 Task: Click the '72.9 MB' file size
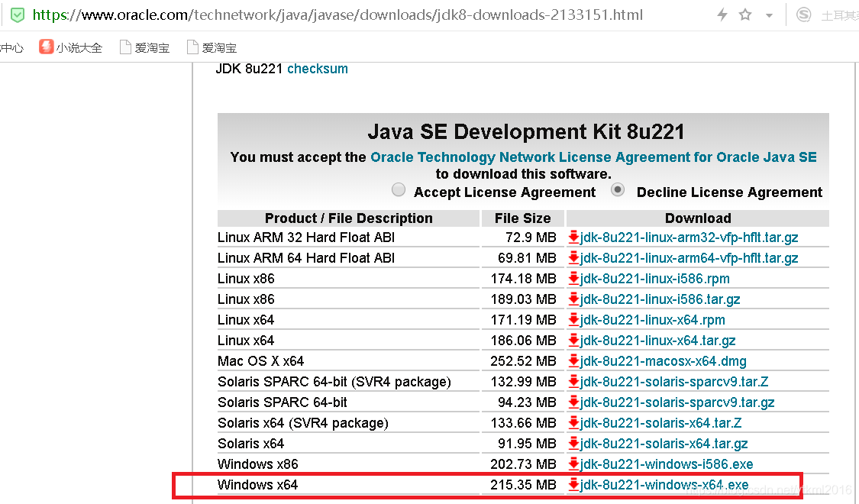coord(531,237)
